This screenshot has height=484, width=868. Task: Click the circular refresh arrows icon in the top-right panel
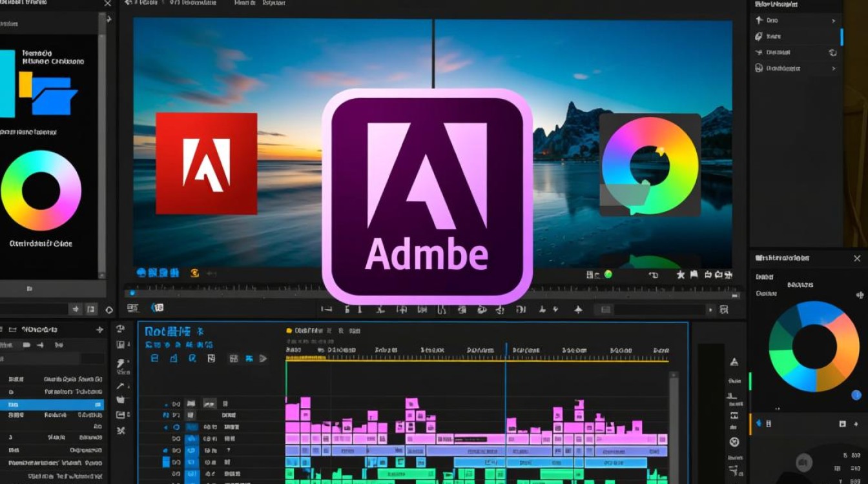[832, 52]
